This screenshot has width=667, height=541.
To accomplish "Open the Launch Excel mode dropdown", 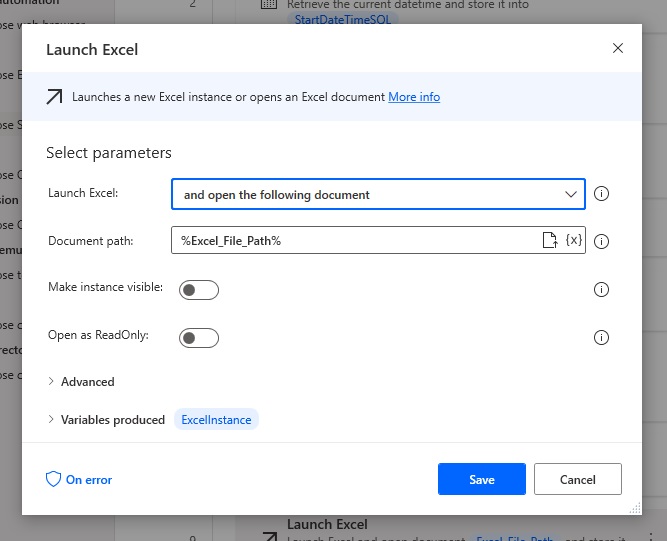I will pos(378,194).
